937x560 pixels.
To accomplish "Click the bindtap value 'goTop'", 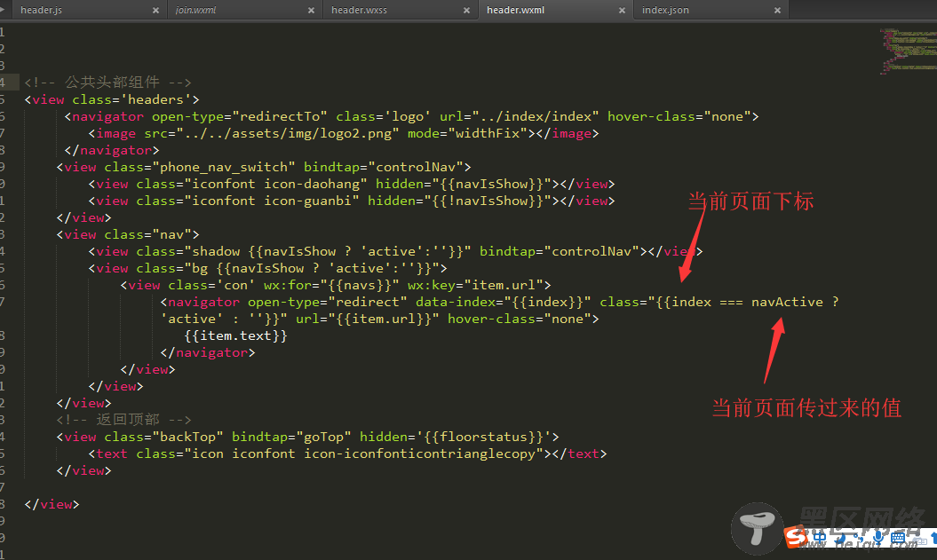I will coord(324,437).
